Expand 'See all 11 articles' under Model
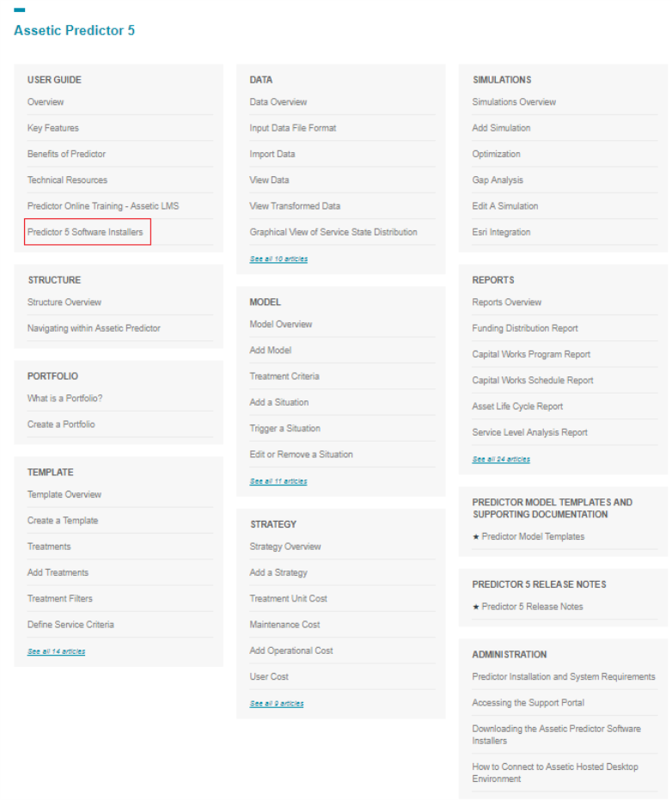Image resolution: width=672 pixels, height=800 pixels. pos(278,481)
